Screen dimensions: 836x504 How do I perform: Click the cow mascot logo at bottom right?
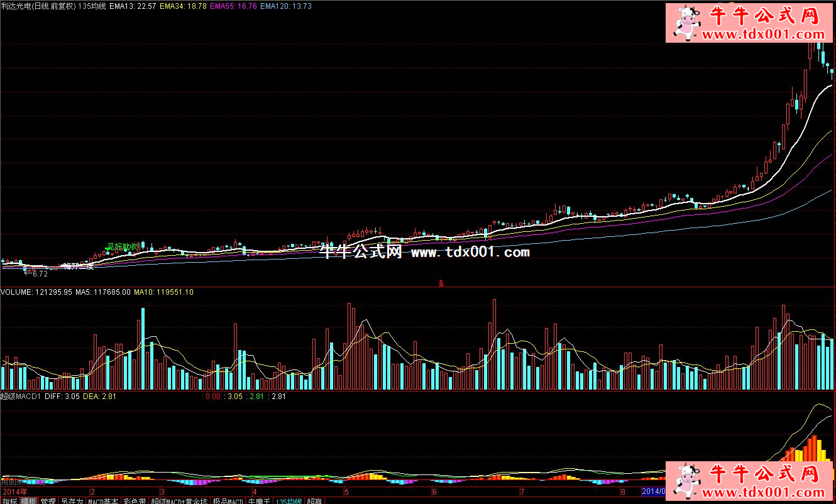(x=687, y=479)
